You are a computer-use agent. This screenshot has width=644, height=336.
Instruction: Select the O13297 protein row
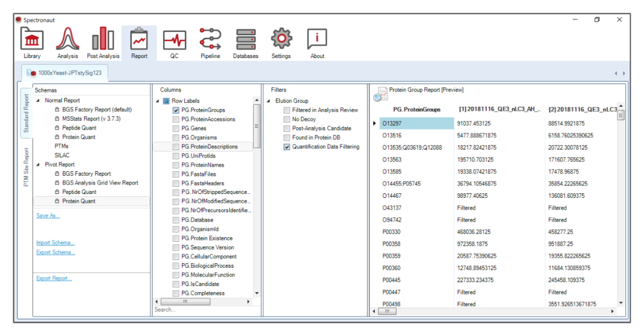[416, 123]
